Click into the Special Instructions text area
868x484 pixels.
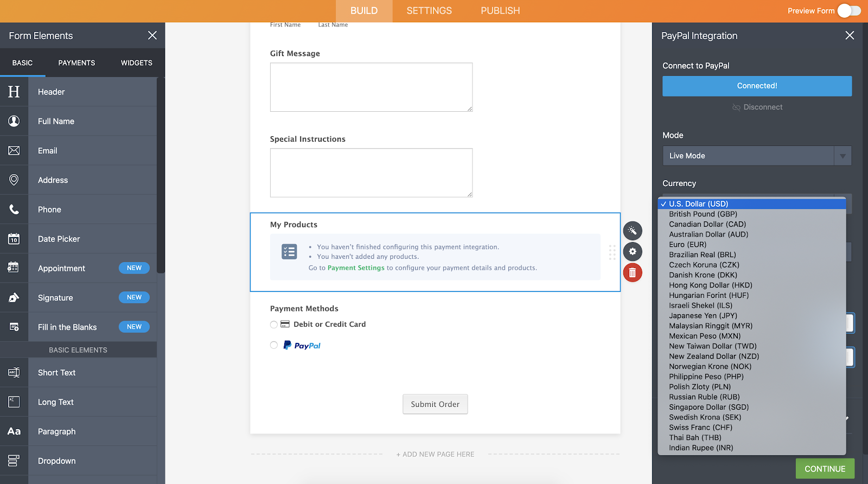371,173
